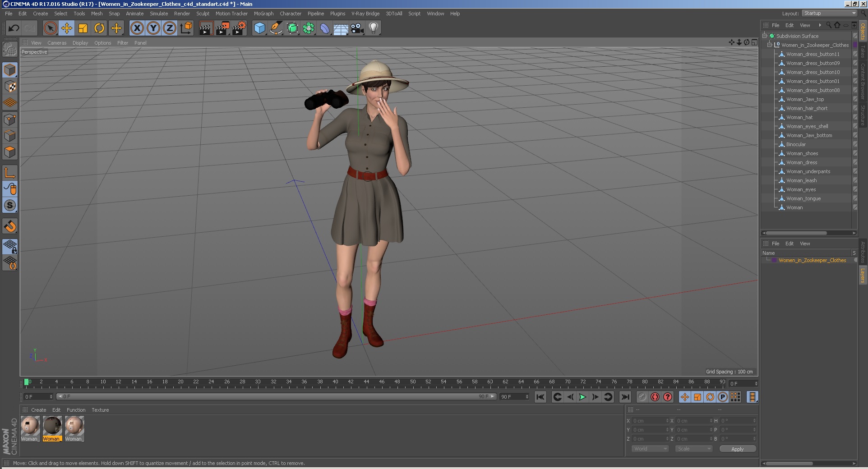Viewport: 868px width, 469px height.
Task: Open material manager Texture menu
Action: point(100,410)
